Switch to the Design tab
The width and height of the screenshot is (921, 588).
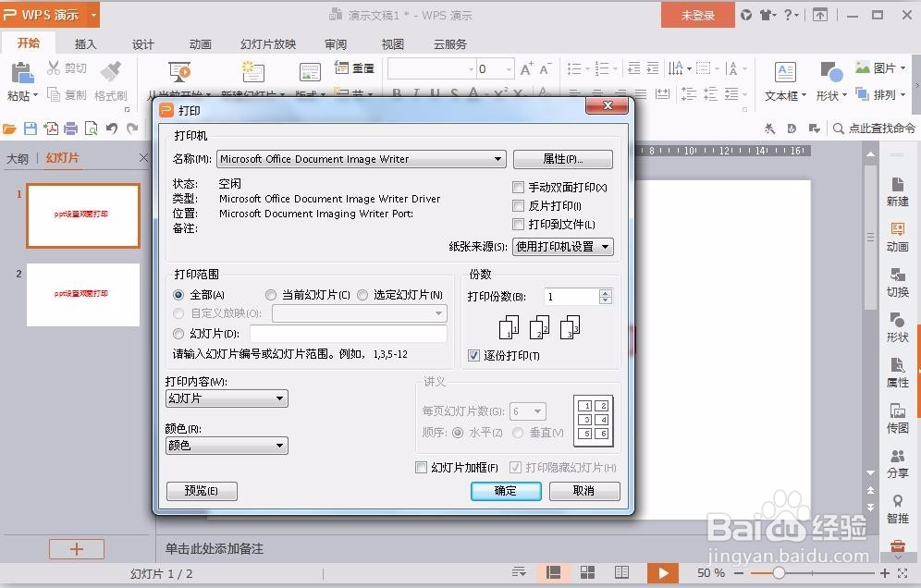pyautogui.click(x=142, y=44)
